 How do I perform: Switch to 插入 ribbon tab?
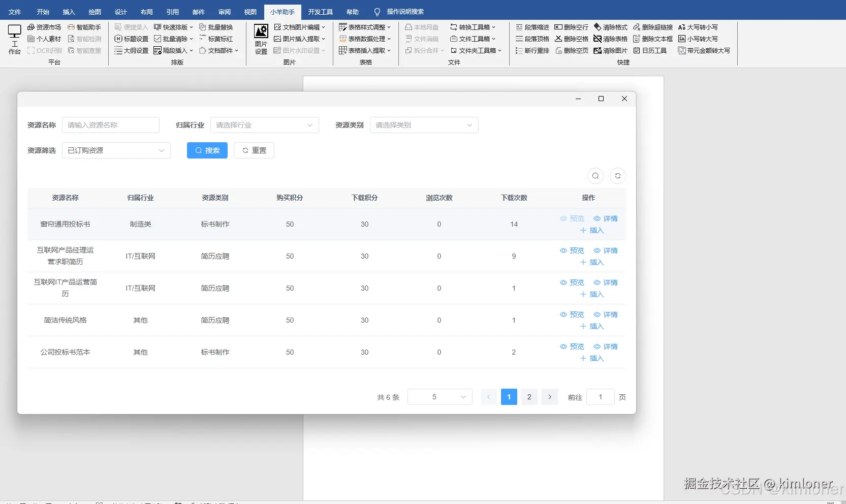[69, 12]
